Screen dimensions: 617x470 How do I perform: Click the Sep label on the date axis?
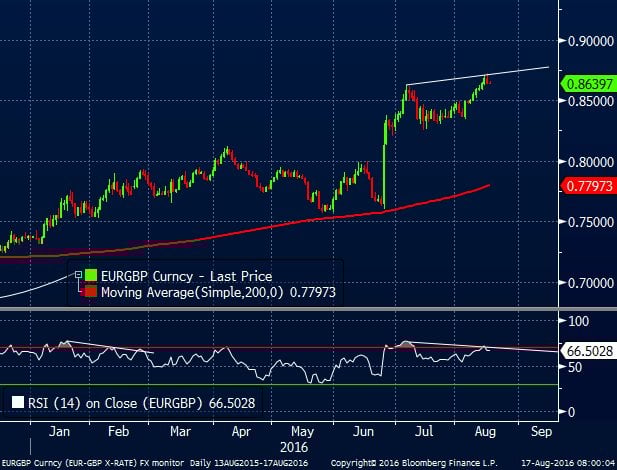540,431
